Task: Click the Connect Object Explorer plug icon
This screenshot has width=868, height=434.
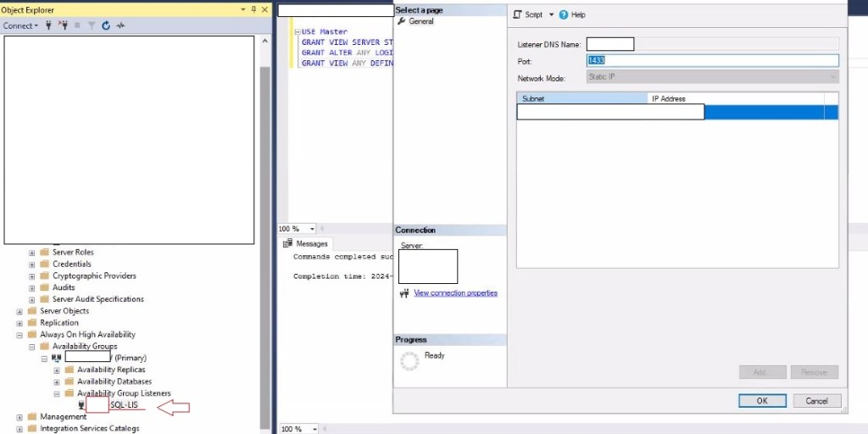Action: [x=48, y=25]
